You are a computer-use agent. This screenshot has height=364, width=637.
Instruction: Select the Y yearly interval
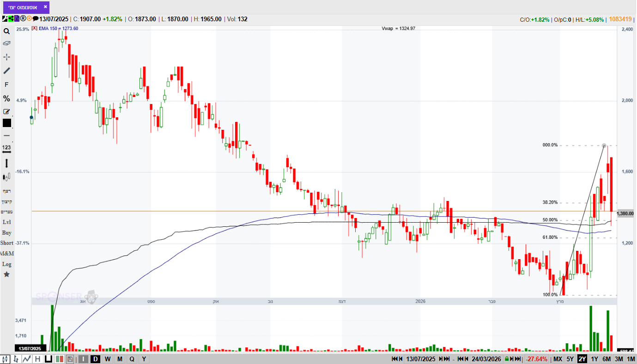144,359
